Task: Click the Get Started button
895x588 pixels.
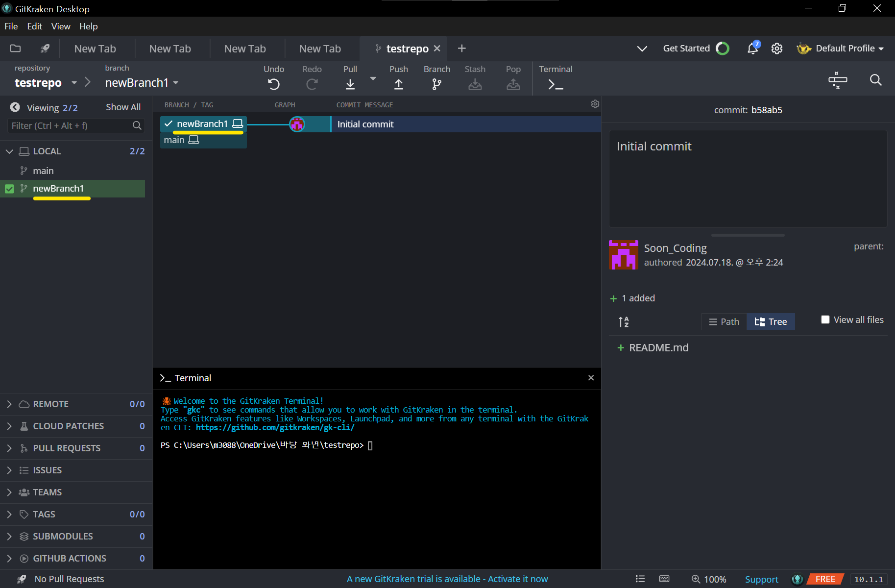Action: click(x=696, y=49)
